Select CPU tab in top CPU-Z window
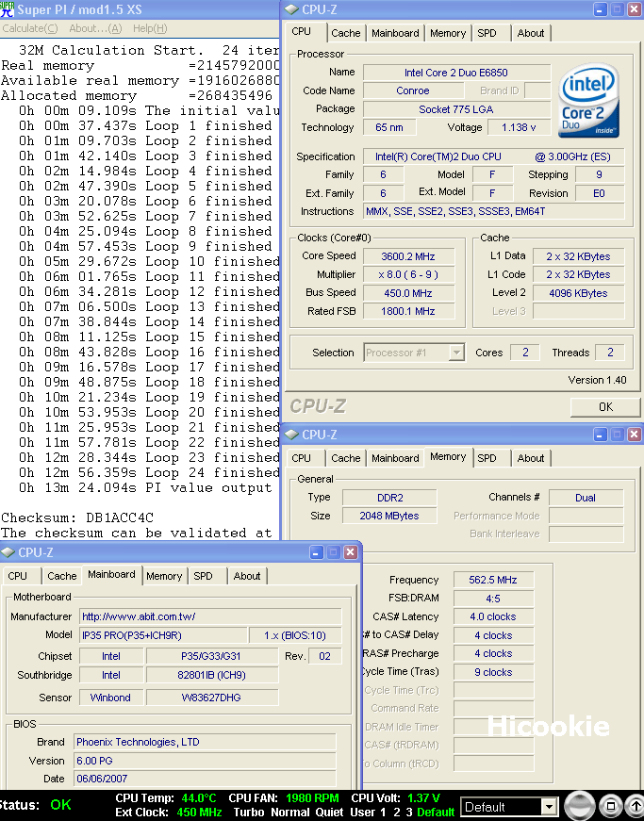 click(x=301, y=31)
